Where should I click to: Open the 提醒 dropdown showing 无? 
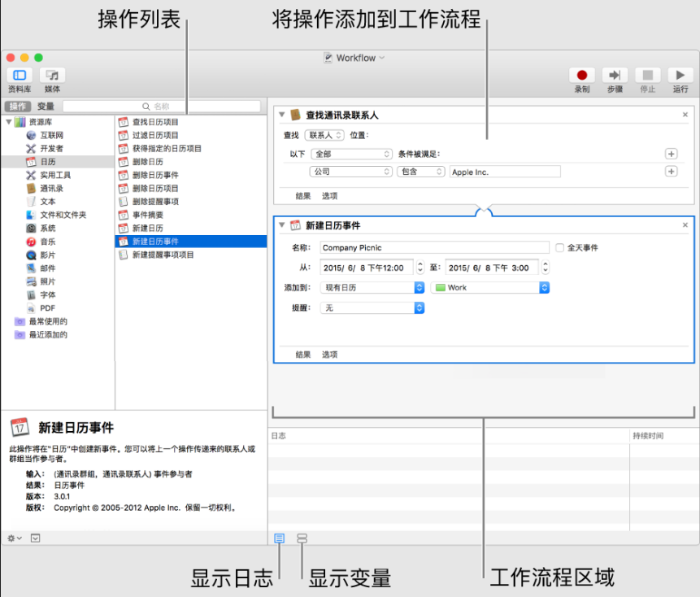point(372,307)
